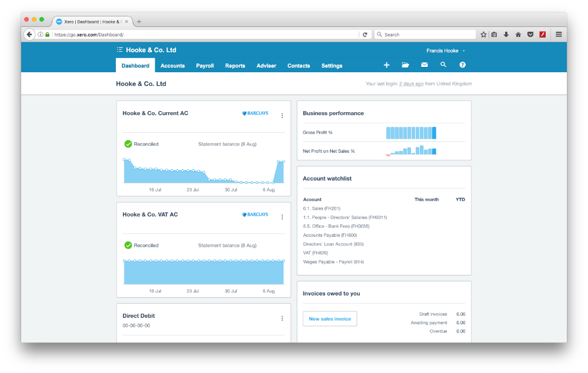Screen dimensions: 588x373
Task: Click the green padlock security icon
Action: [47, 35]
